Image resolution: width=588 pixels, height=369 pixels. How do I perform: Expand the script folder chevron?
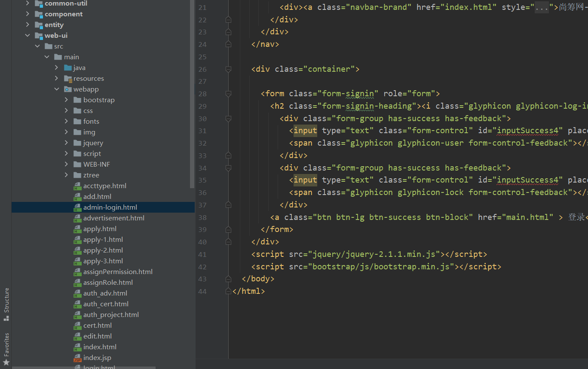tap(66, 154)
